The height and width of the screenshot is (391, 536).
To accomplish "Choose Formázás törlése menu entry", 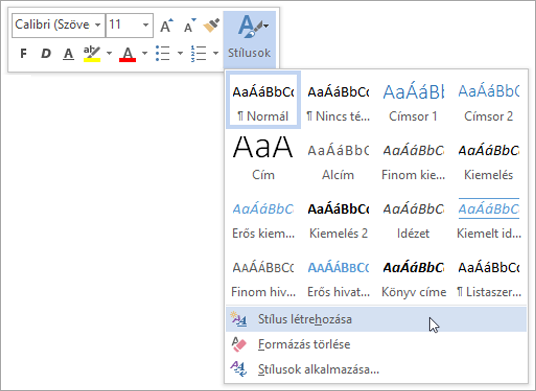I will tap(376, 344).
